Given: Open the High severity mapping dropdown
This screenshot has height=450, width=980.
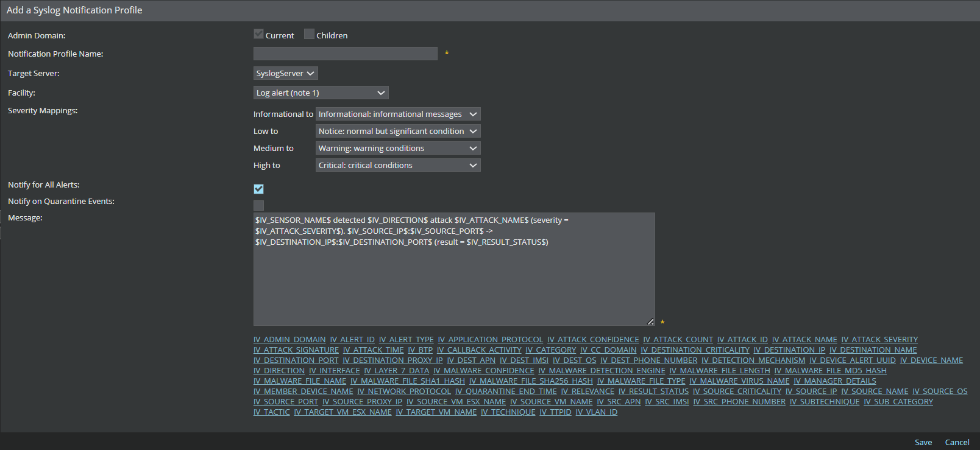Looking at the screenshot, I should pos(398,165).
